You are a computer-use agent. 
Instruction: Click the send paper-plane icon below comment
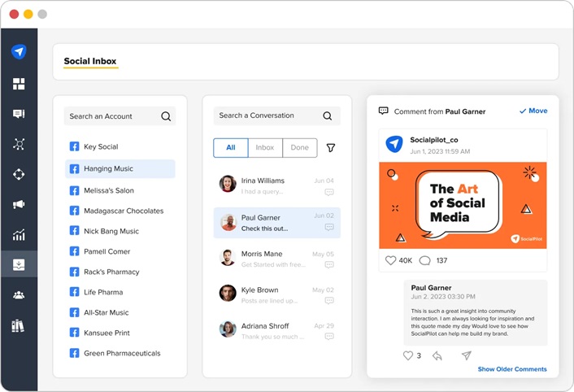pyautogui.click(x=466, y=355)
